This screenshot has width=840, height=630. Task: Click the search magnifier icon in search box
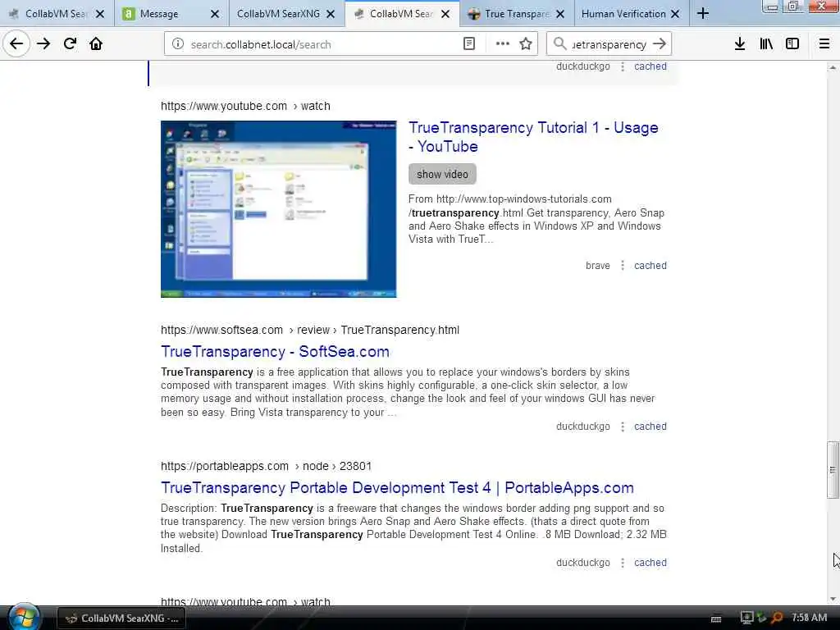pyautogui.click(x=559, y=44)
